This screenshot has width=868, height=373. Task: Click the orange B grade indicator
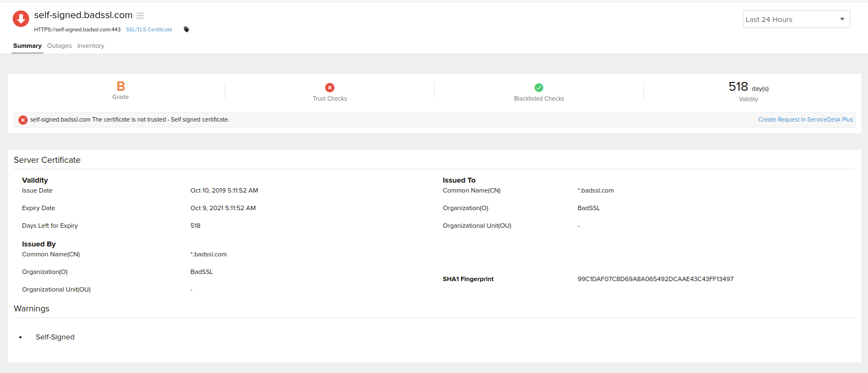point(121,86)
